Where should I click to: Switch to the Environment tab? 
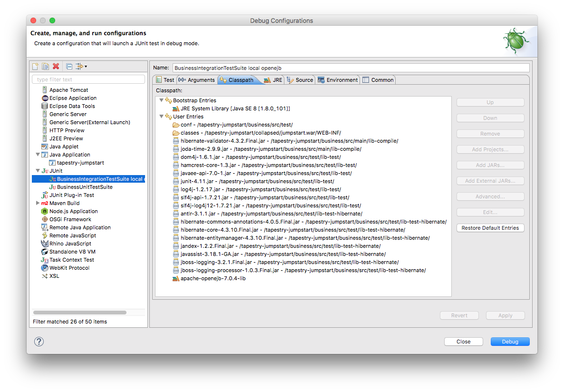[338, 80]
